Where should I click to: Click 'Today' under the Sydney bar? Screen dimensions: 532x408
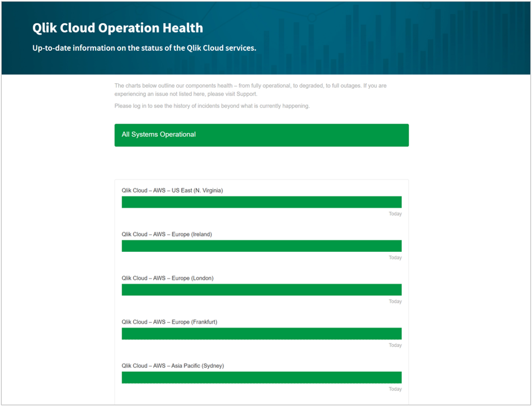pyautogui.click(x=395, y=389)
